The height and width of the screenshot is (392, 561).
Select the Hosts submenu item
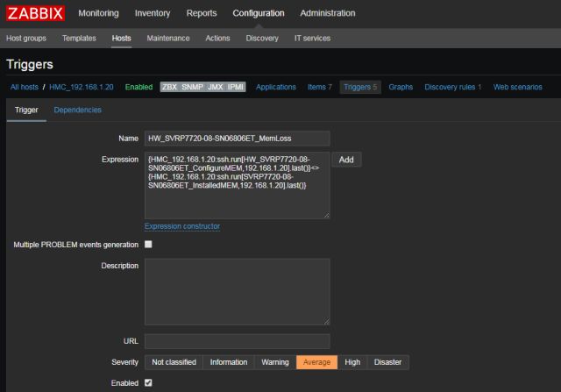pyautogui.click(x=121, y=39)
